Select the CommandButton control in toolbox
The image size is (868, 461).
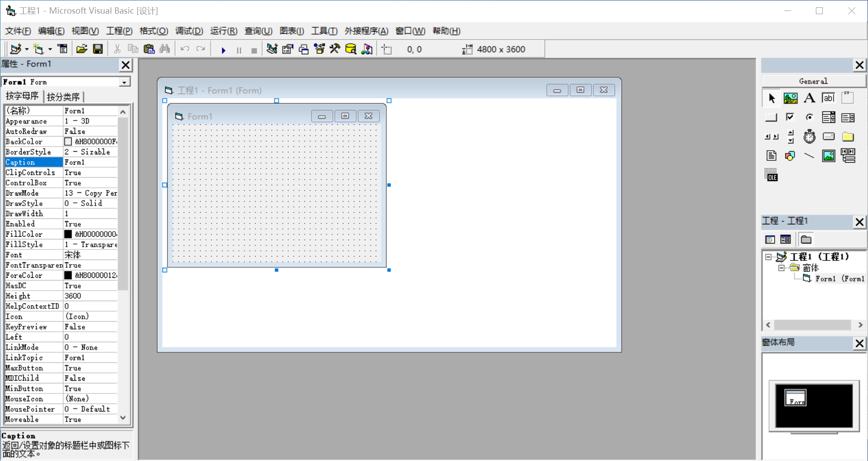[x=772, y=117]
